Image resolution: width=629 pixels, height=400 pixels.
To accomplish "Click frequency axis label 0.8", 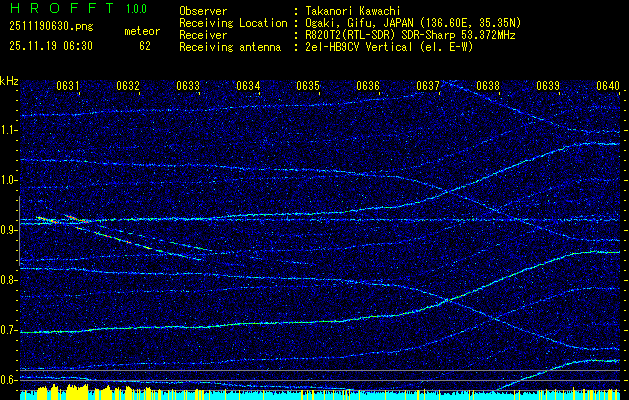I will [x=9, y=280].
